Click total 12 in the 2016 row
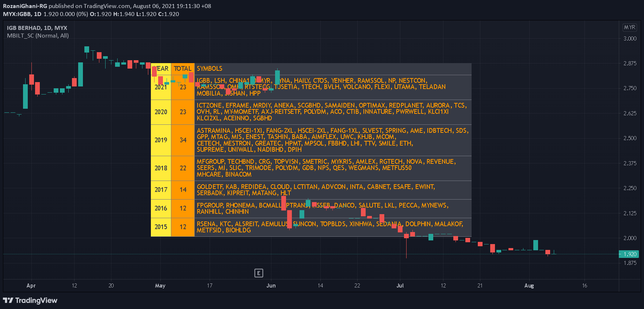 coord(183,208)
